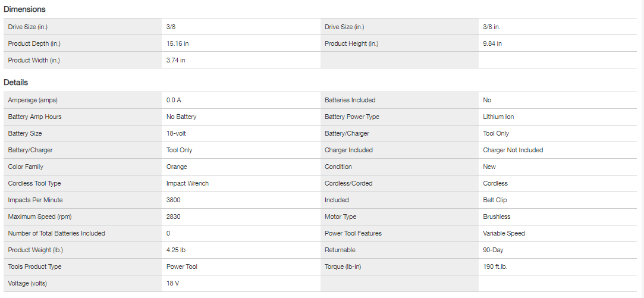Click the Details section heading
This screenshot has height=298, width=644.
16,83
